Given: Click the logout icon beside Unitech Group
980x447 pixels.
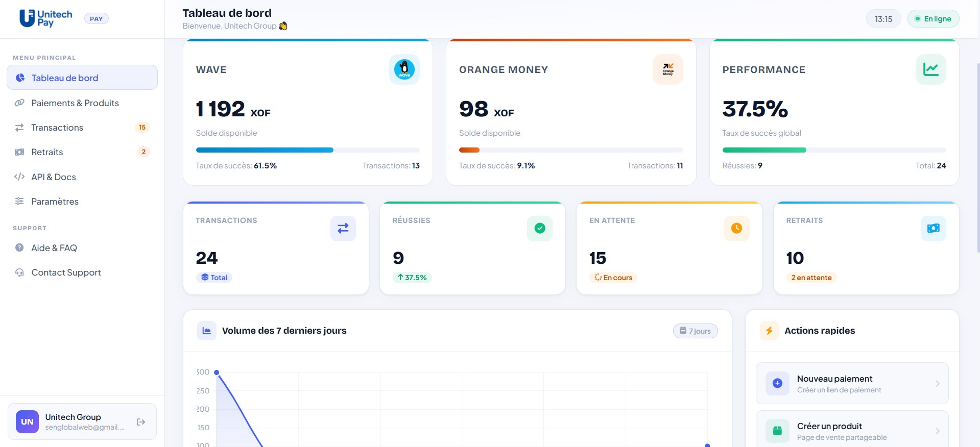Looking at the screenshot, I should [141, 422].
